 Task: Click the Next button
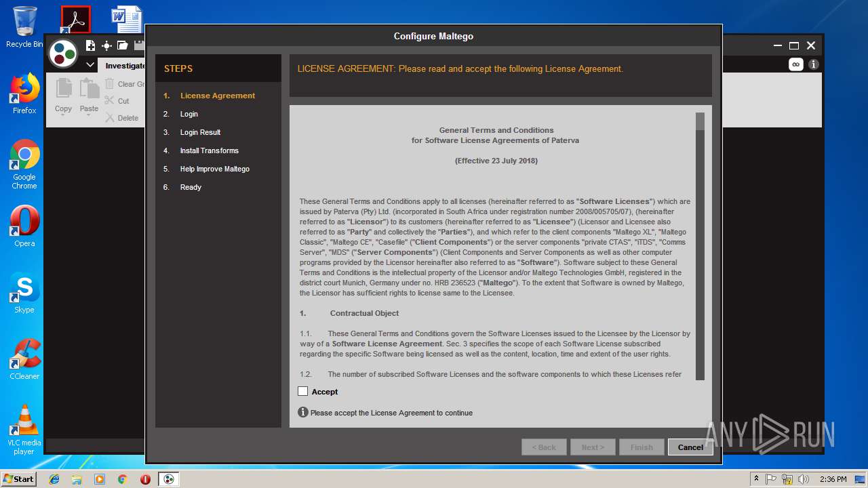click(593, 447)
